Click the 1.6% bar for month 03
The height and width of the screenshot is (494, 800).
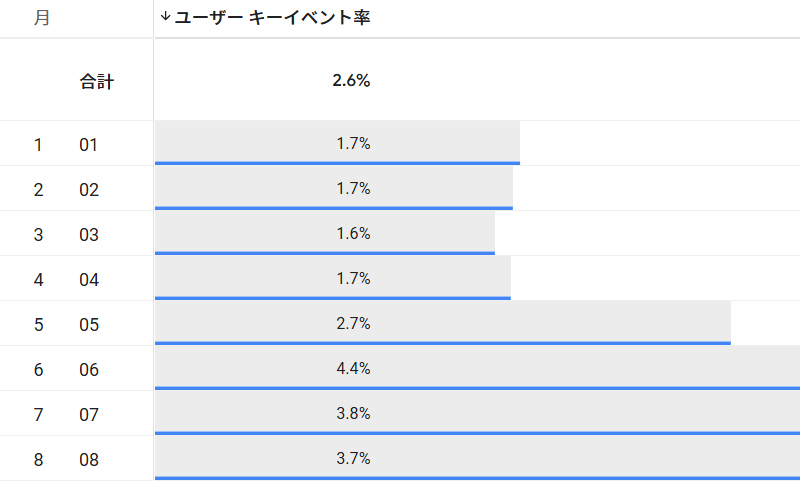click(353, 234)
